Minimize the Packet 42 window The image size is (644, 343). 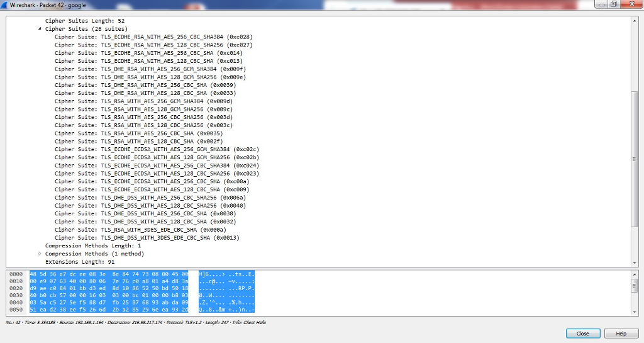pyautogui.click(x=601, y=4)
